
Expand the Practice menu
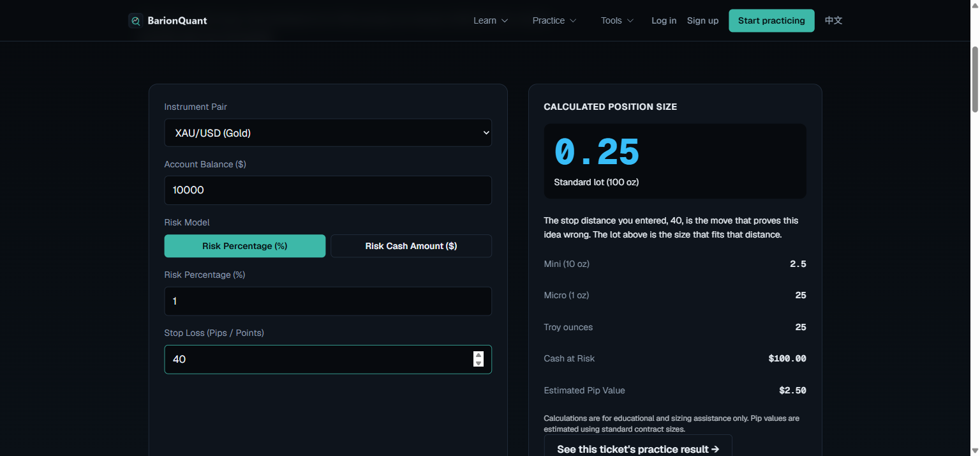(x=554, y=20)
